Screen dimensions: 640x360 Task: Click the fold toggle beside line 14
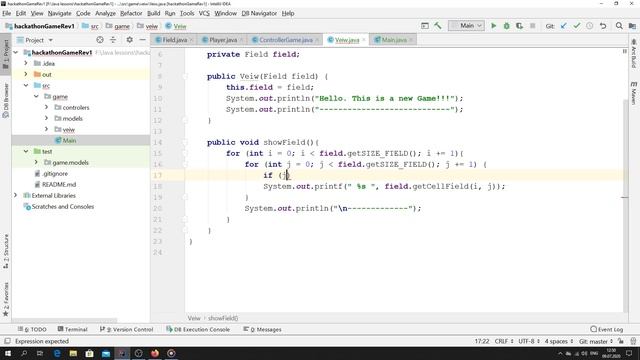185,142
